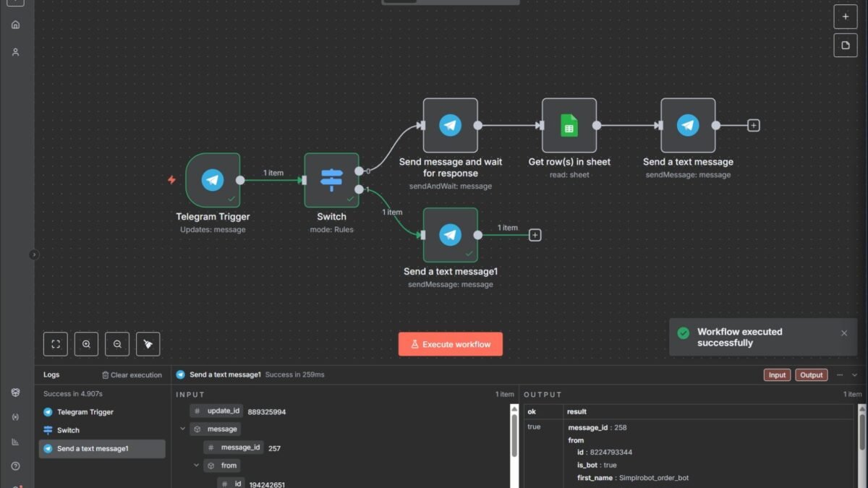Image resolution: width=868 pixels, height=488 pixels.
Task: Click the 'result' column header in Output
Action: (576, 411)
